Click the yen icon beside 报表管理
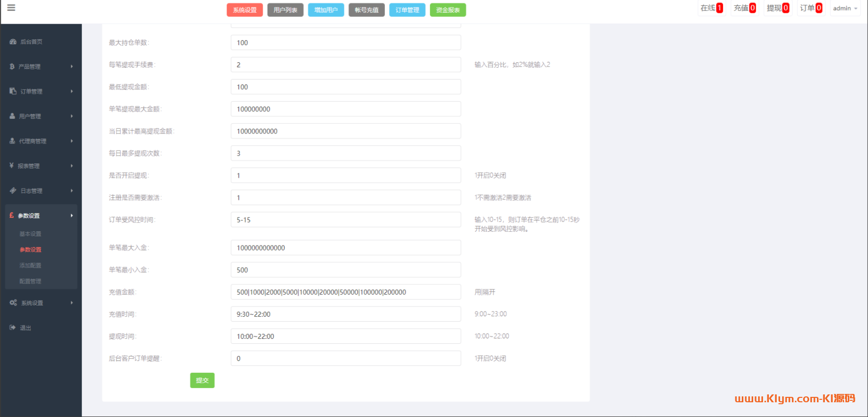Viewport: 868px width, 417px height. [x=12, y=166]
